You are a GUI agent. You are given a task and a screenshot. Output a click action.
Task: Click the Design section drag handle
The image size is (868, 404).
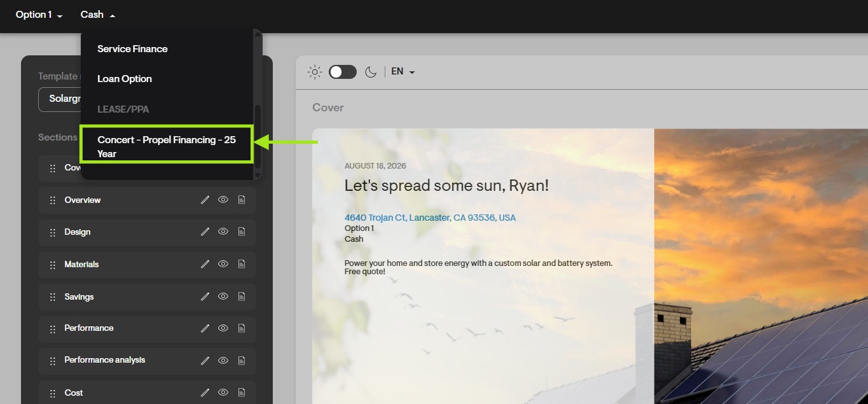pyautogui.click(x=53, y=232)
